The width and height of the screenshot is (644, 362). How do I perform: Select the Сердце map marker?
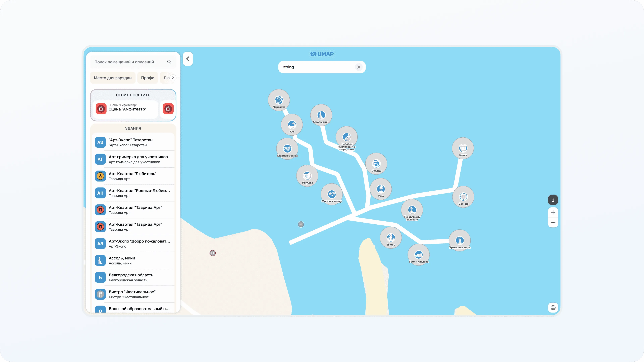coord(376,164)
